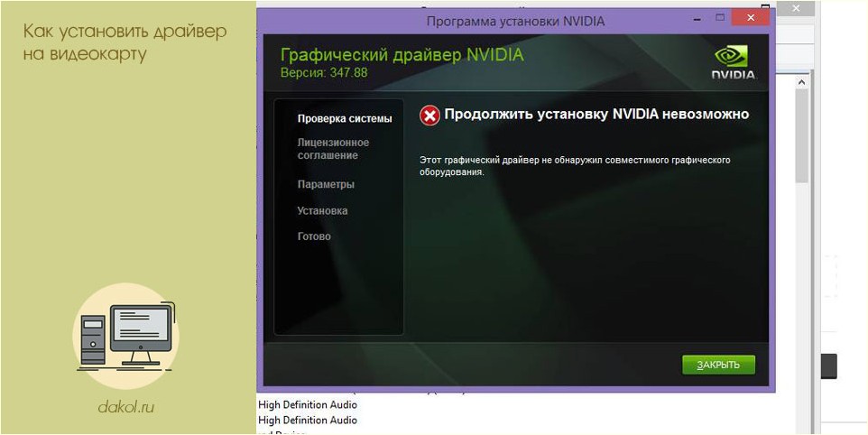
Task: Click the red error cross icon
Action: [x=429, y=116]
